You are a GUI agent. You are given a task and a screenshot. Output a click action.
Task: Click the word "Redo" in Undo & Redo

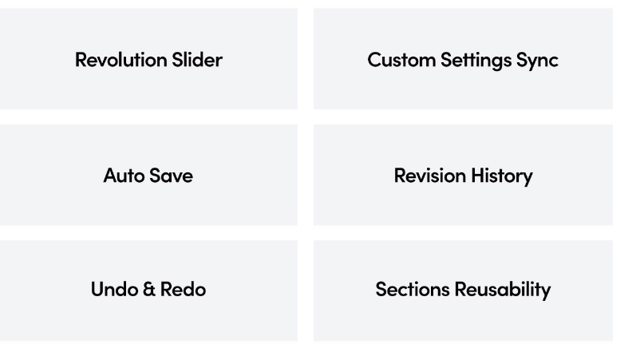pyautogui.click(x=184, y=289)
